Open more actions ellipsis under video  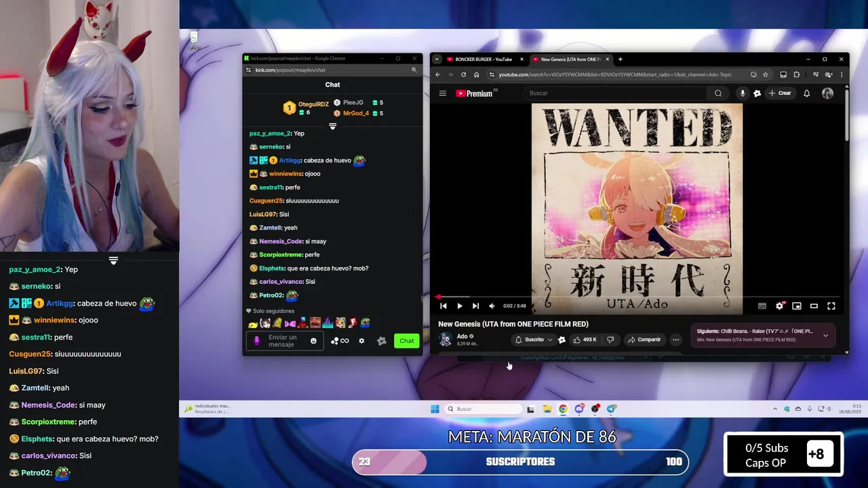pyautogui.click(x=675, y=340)
